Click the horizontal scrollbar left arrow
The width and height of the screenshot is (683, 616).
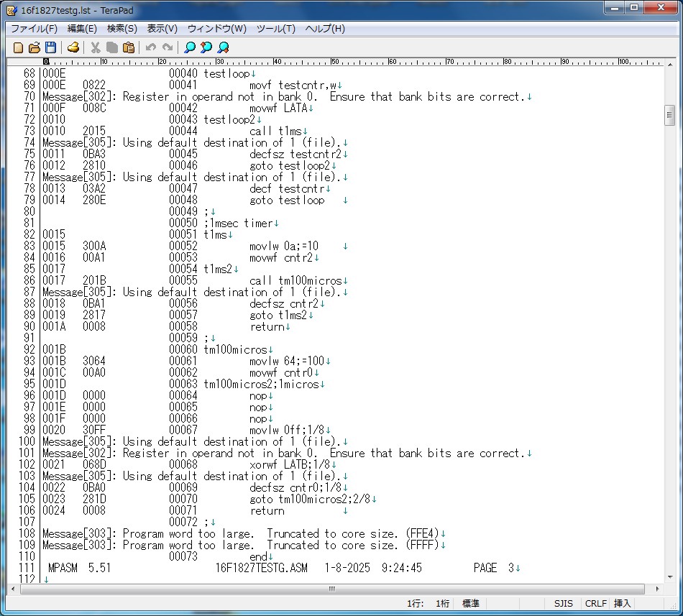point(13,589)
